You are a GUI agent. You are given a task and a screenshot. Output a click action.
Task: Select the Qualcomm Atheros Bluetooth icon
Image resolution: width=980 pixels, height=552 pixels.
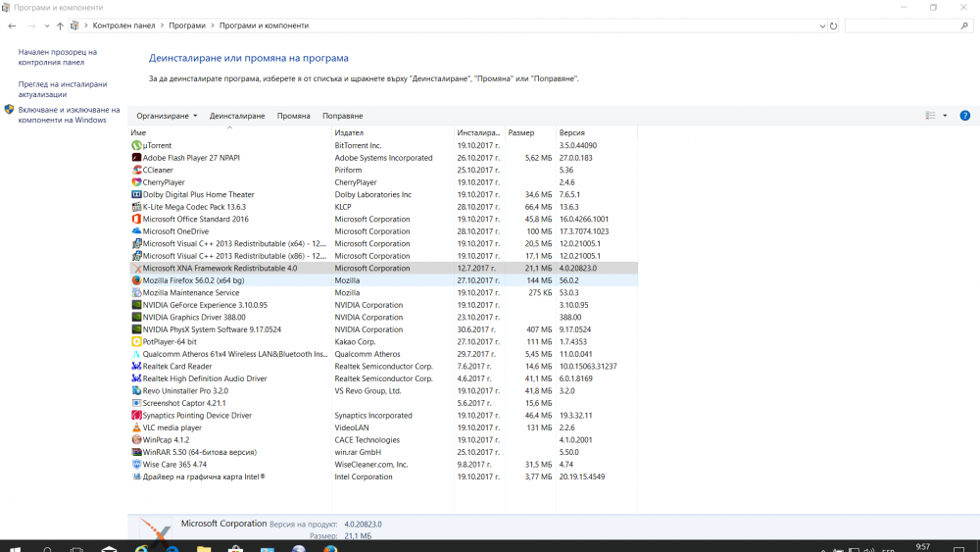coord(136,354)
